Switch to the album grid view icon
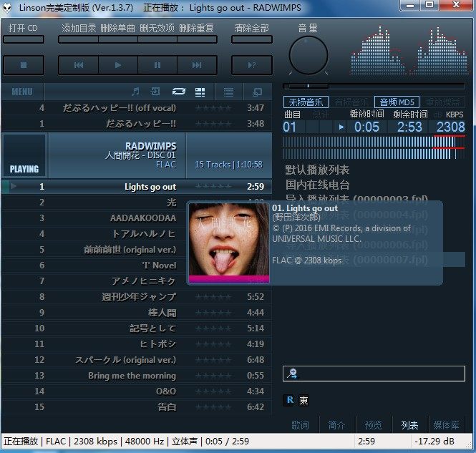The height and width of the screenshot is (453, 476). [x=200, y=92]
